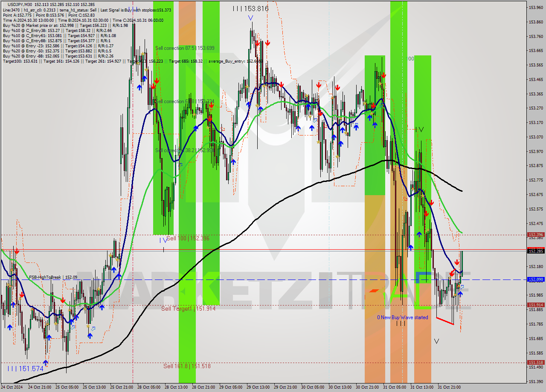This screenshot has width=546, height=392.
Task: Click the 'Sell 100 | 152.396' level label
Action: (x=188, y=238)
